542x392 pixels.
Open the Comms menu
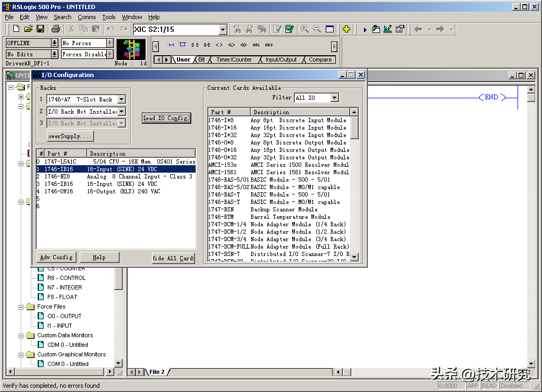[87, 17]
